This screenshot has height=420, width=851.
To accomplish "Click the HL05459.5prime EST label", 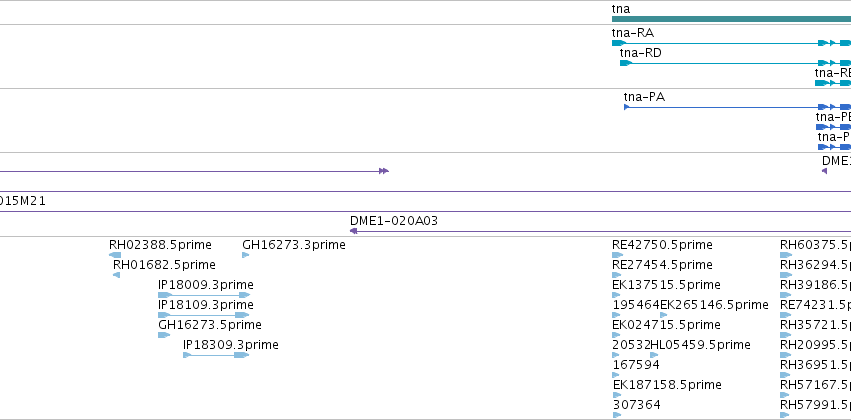I will pos(700,345).
